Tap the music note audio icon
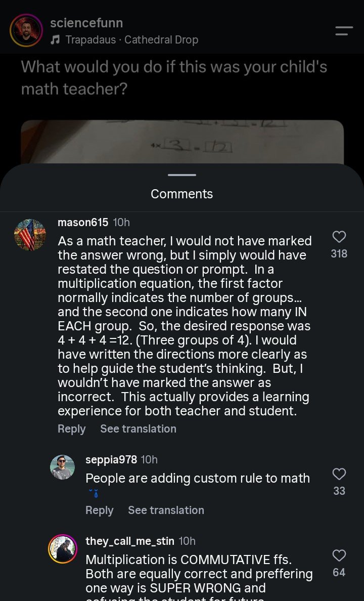364x601 pixels. coord(56,40)
